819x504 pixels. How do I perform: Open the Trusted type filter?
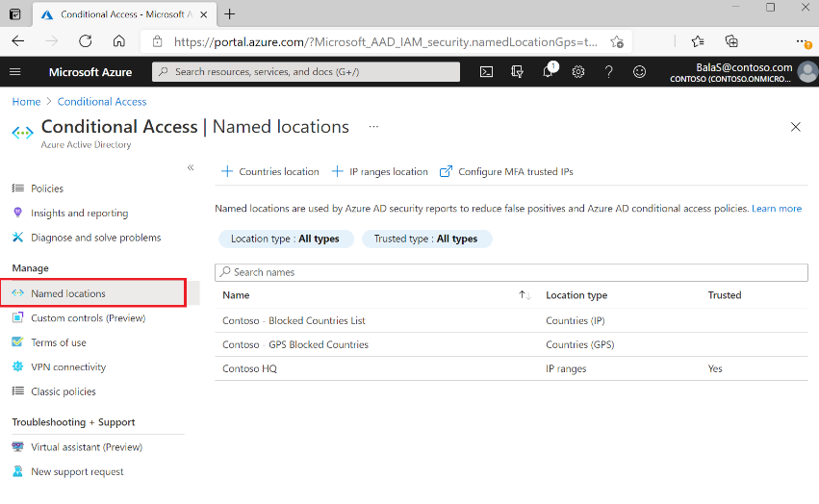[426, 239]
